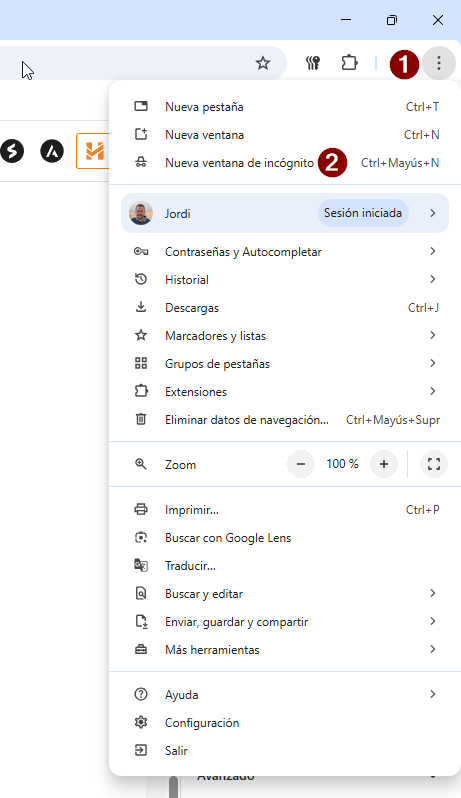Increase zoom with the plus button

tap(384, 464)
